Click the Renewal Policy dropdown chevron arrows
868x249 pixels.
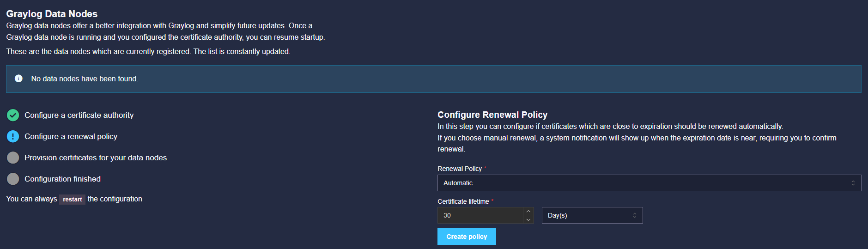point(853,183)
